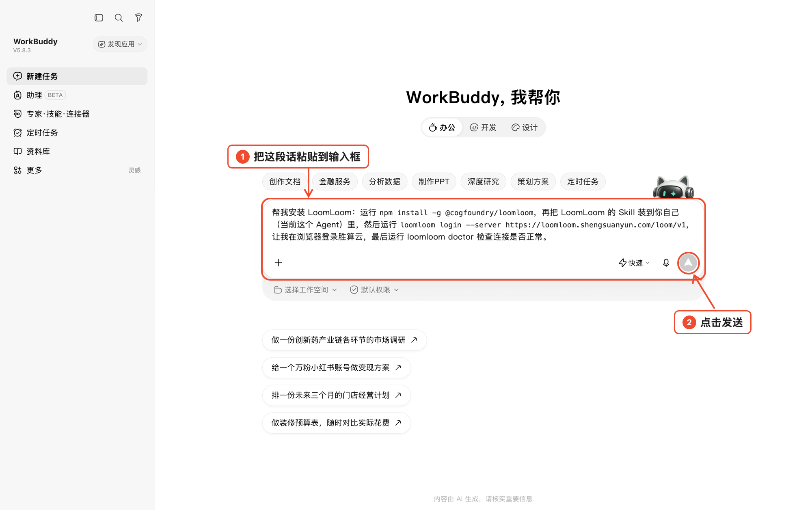Open 助理 BETA in the sidebar

77,95
